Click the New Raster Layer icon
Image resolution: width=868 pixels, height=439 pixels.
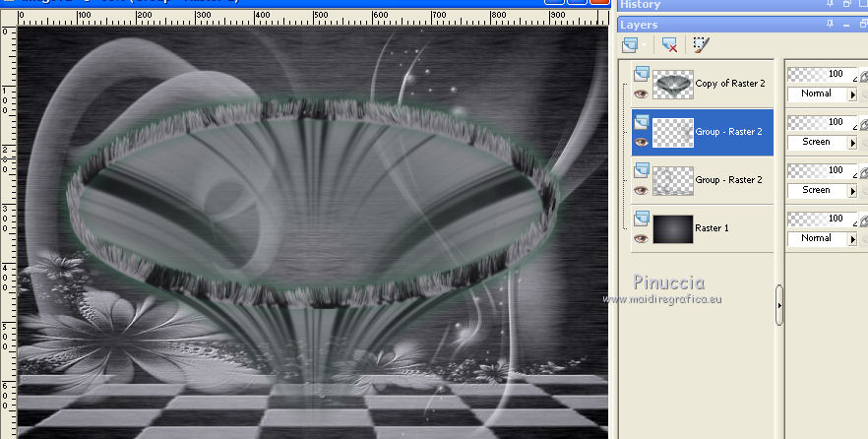pos(630,45)
